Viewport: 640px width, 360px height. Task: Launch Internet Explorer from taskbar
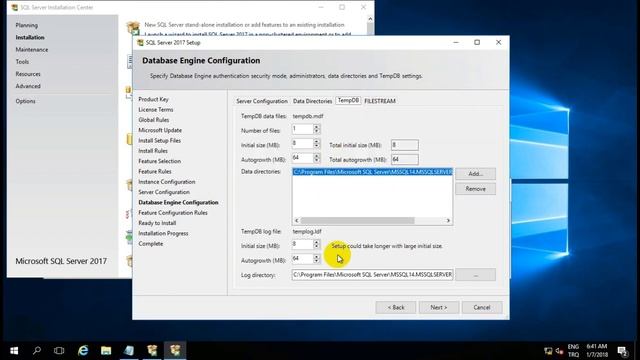[83, 350]
